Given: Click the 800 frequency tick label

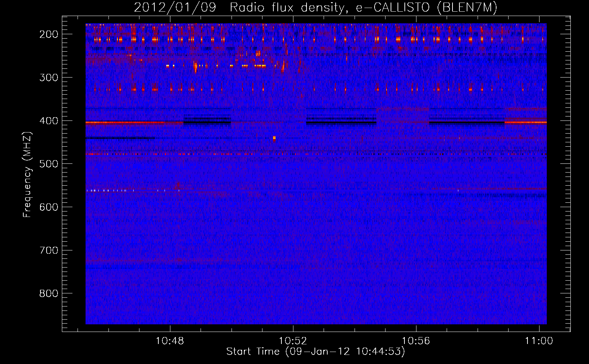Looking at the screenshot, I should point(49,293).
